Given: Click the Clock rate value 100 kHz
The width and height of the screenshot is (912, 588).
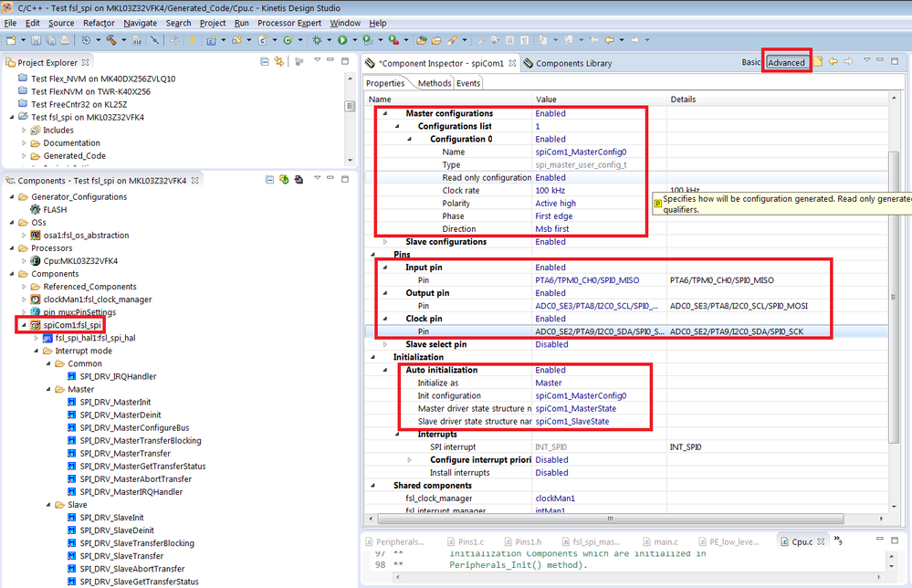Looking at the screenshot, I should [x=550, y=190].
